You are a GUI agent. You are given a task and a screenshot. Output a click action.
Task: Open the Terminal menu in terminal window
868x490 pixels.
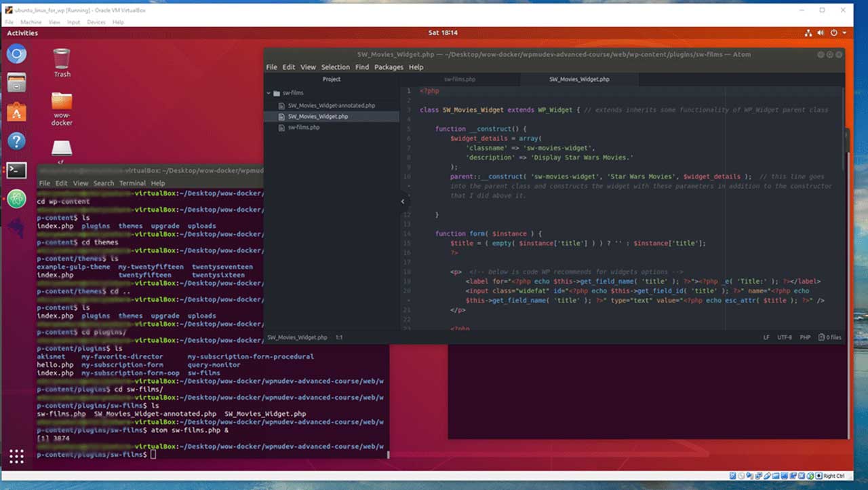tap(133, 183)
